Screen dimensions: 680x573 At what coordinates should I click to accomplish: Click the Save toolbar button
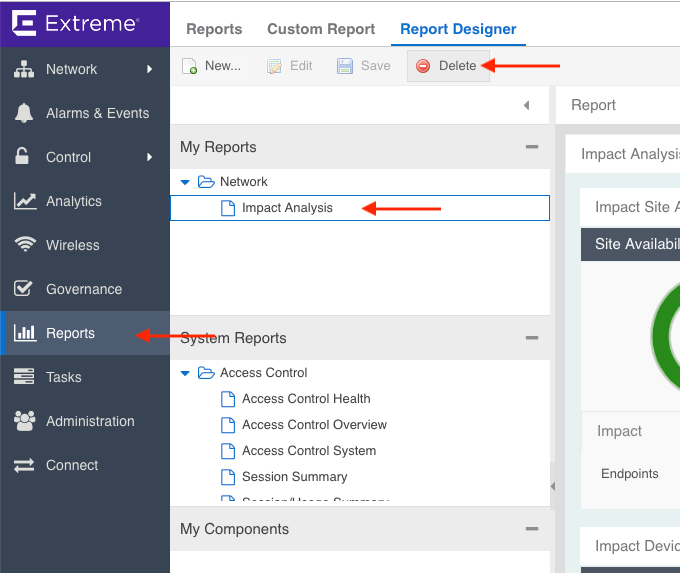[363, 66]
